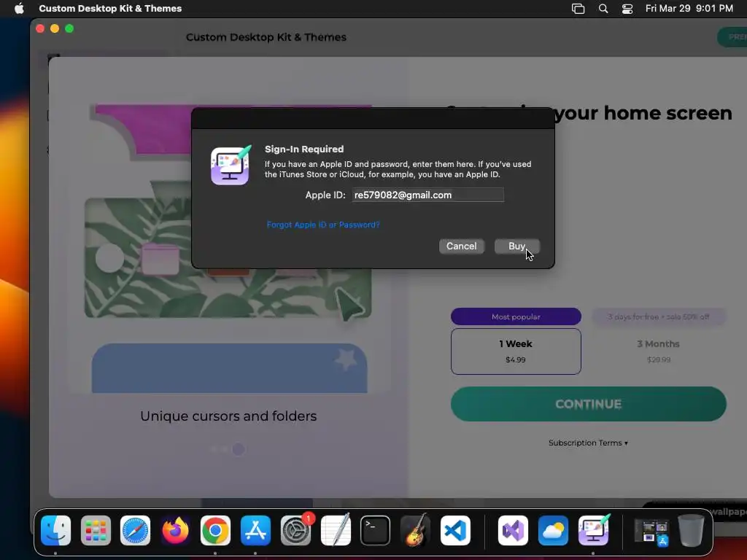The image size is (747, 560).
Task: Select the 1 Week $4.99 plan
Action: click(516, 351)
